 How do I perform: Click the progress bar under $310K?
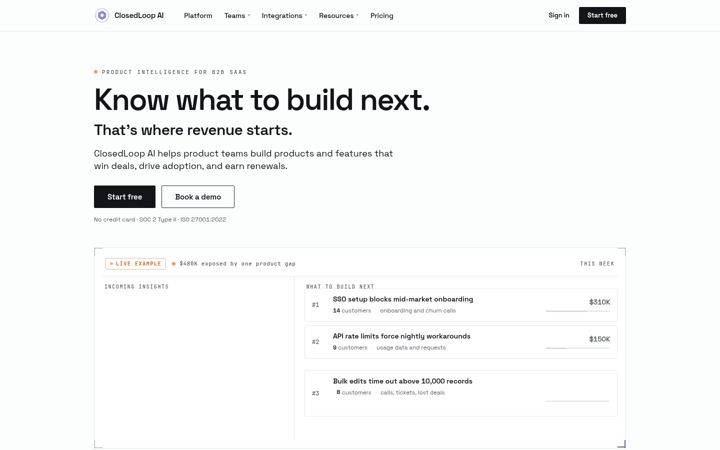coord(578,311)
